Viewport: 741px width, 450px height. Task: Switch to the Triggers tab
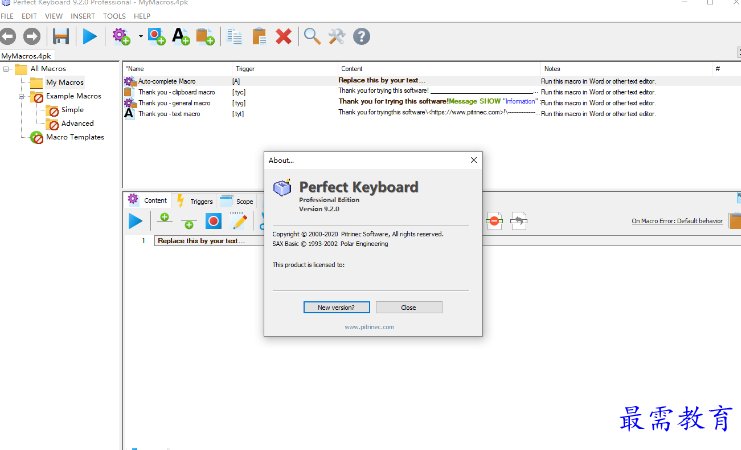coord(195,201)
